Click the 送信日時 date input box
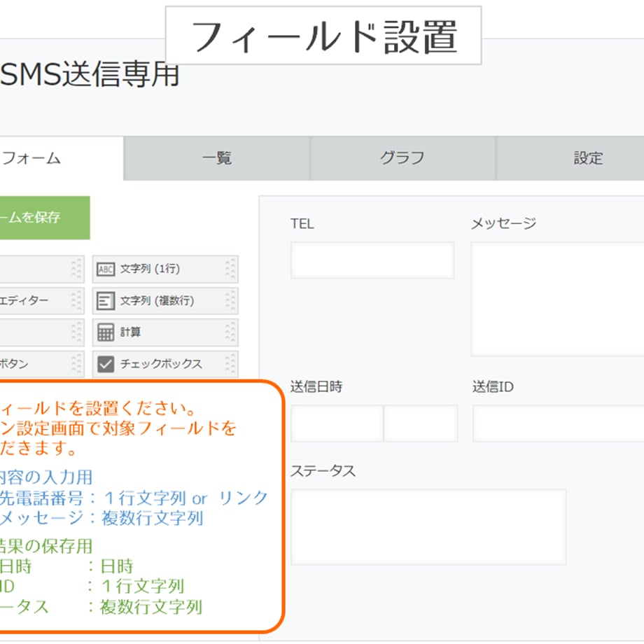644x644 pixels. coord(337,423)
